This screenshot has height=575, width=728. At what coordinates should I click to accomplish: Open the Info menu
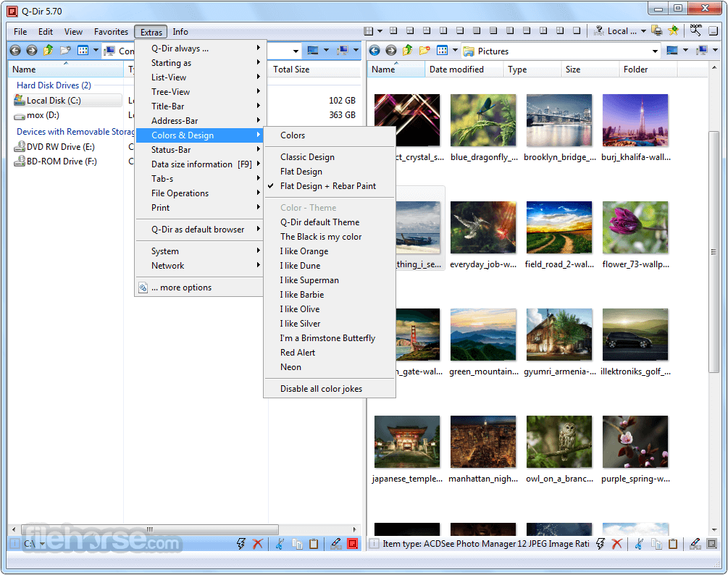tap(180, 32)
